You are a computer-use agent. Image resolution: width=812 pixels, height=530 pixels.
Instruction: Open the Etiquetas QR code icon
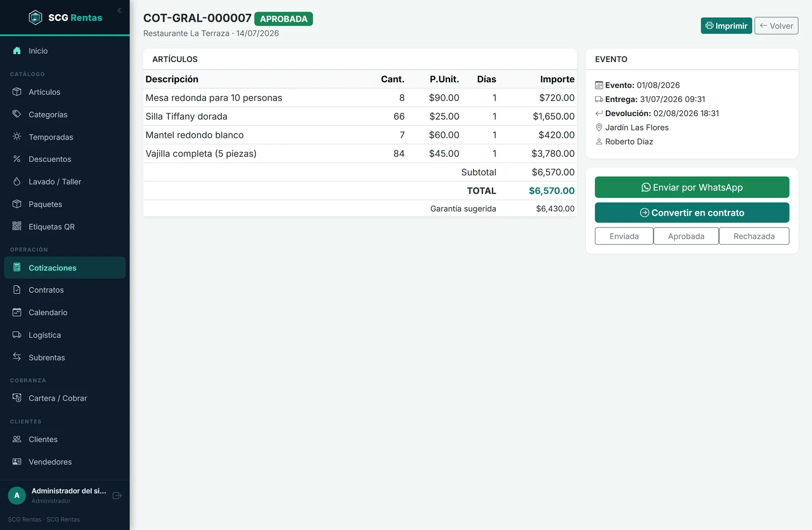tap(17, 226)
